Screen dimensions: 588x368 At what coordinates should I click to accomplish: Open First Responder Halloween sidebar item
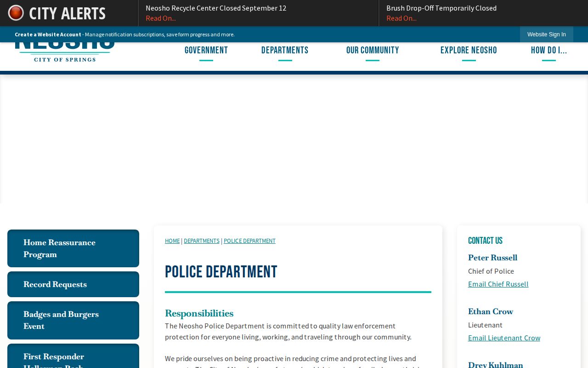[x=73, y=356]
